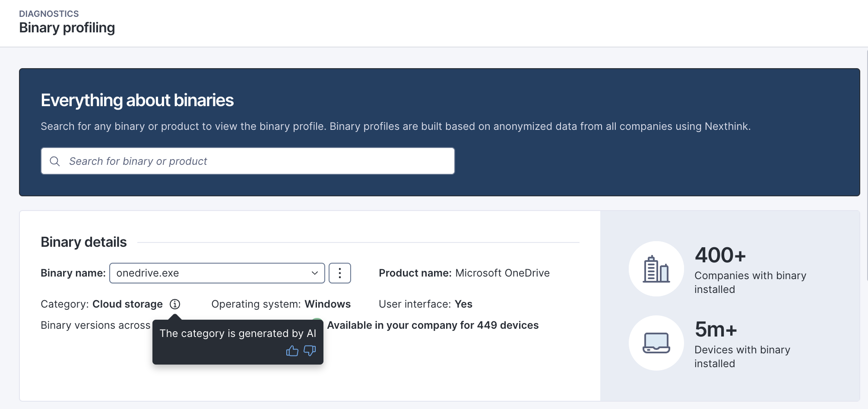Click the 5m+ devices statistic

716,330
